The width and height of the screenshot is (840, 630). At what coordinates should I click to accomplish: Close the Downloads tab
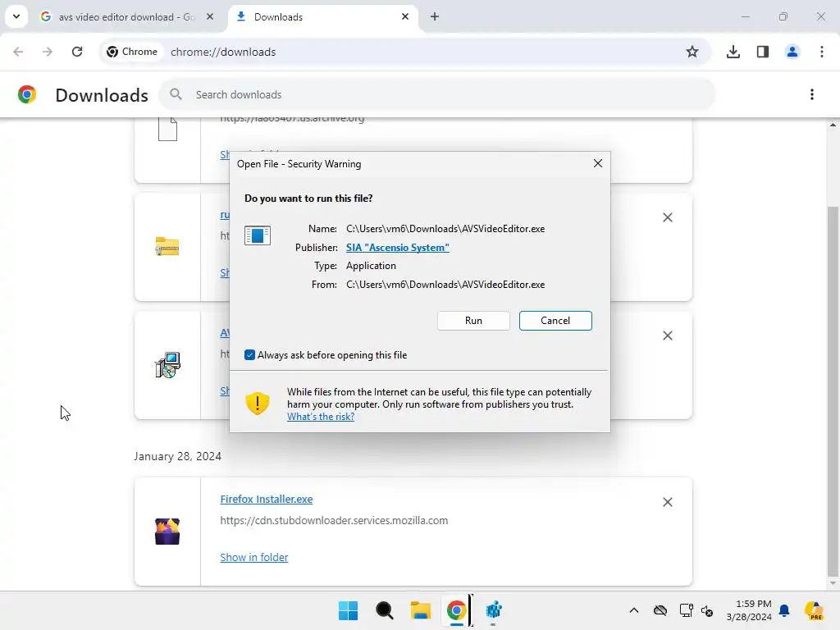(405, 16)
